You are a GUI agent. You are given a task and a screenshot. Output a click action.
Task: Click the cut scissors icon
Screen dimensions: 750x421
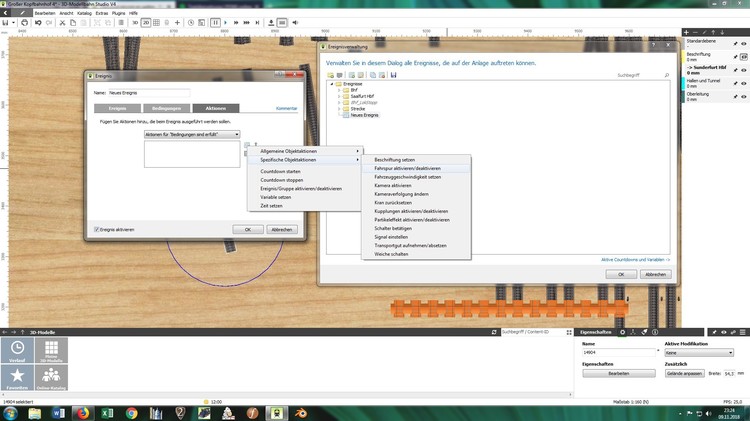(62, 22)
